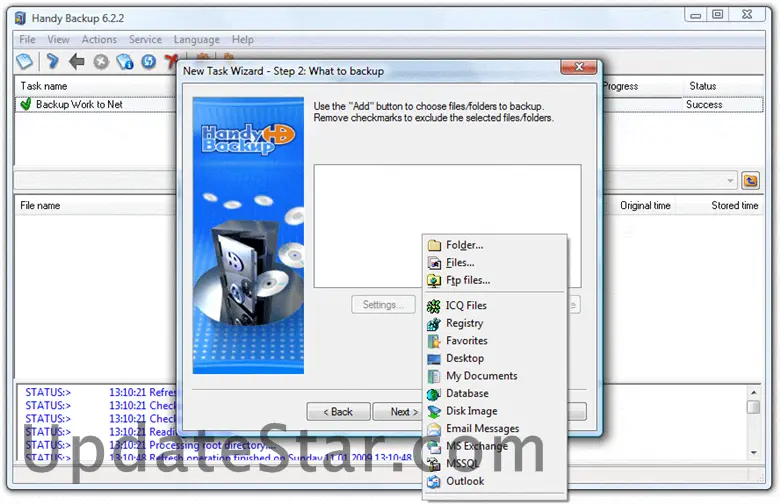The width and height of the screenshot is (780, 504).
Task: Close the New Task Wizard dialog
Action: (579, 67)
